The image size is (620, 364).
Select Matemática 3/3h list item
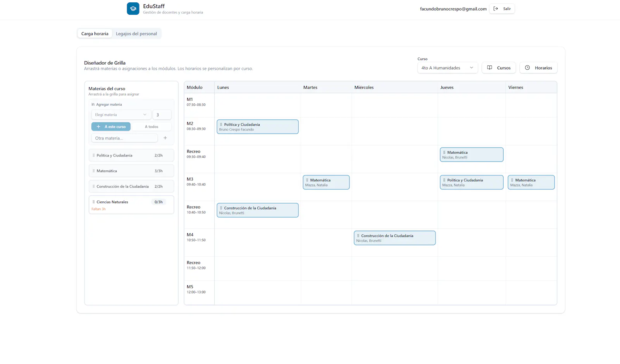(131, 171)
